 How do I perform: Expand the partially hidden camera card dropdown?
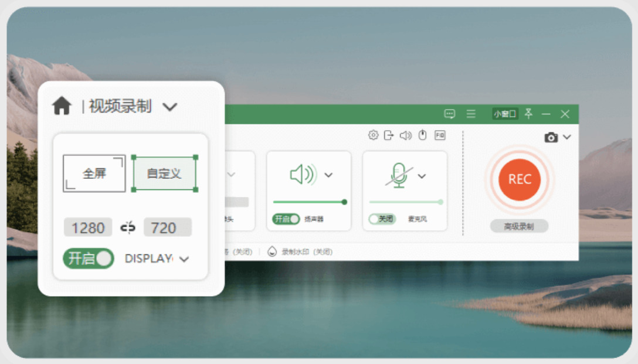click(x=231, y=175)
